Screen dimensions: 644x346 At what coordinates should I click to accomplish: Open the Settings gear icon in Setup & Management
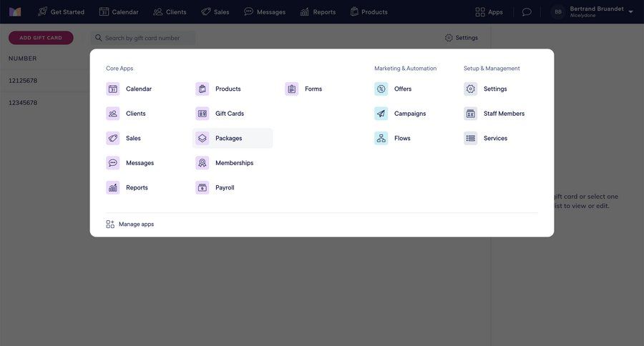pos(471,89)
